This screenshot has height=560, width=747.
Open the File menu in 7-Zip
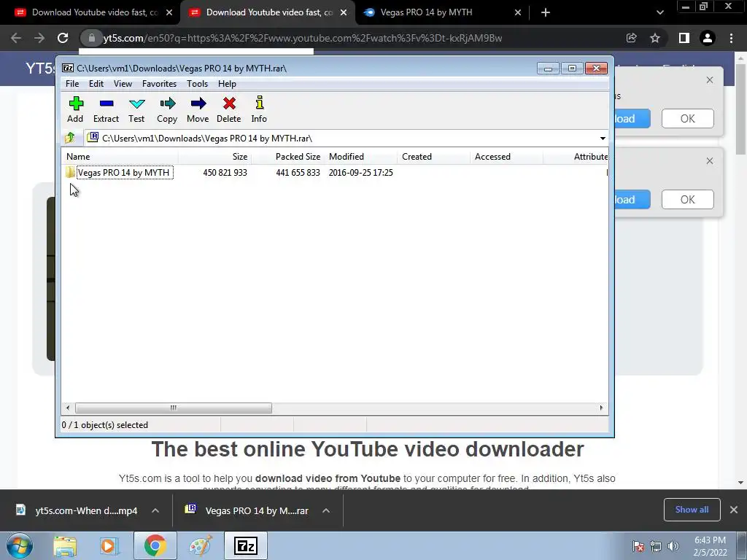tap(72, 84)
